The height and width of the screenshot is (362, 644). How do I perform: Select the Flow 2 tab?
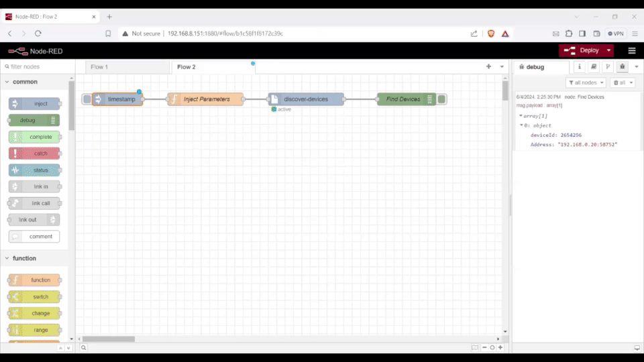(x=186, y=67)
